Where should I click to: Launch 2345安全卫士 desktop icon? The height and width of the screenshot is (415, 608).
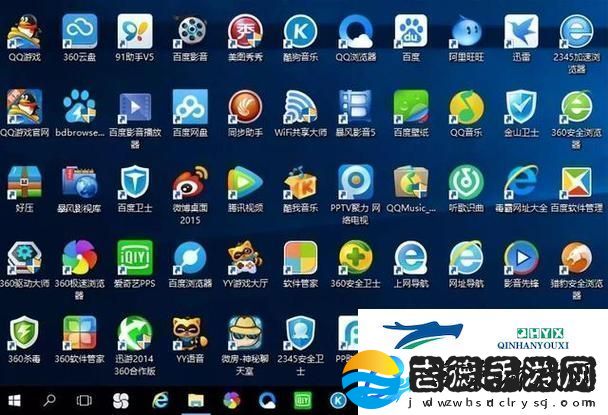tap(301, 333)
